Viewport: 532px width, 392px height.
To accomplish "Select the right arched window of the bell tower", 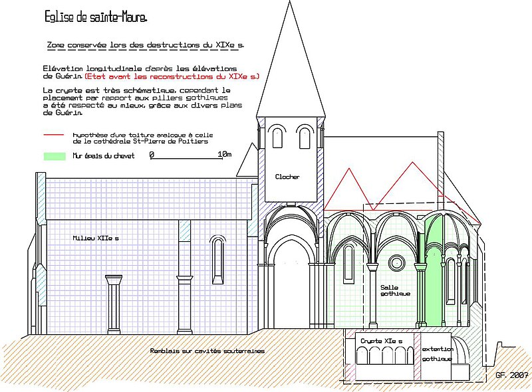I will pos(304,137).
